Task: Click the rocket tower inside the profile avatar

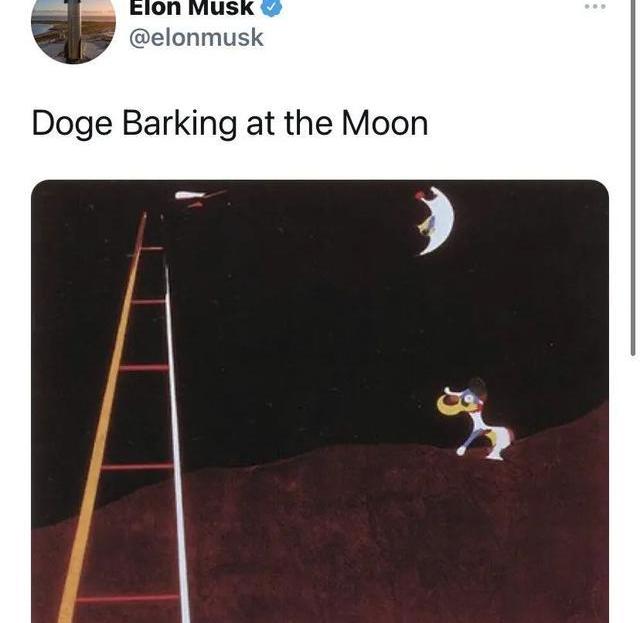Action: 74,29
